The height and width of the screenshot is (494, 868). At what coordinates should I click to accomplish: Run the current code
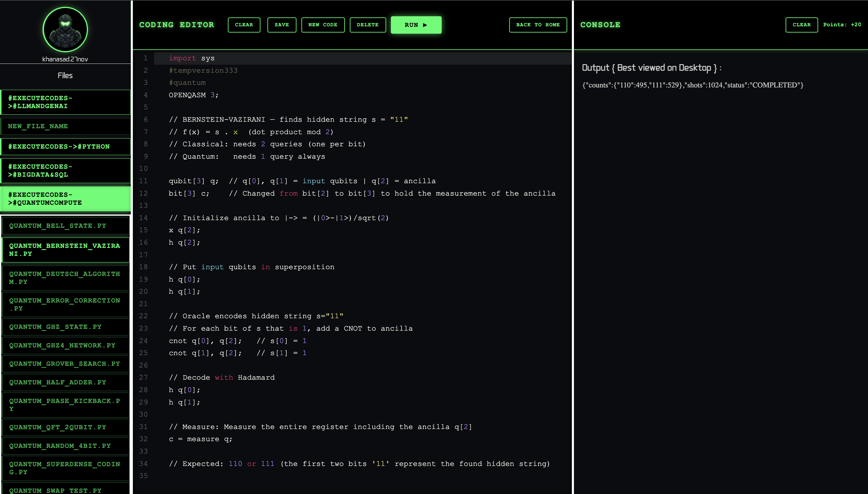click(416, 25)
